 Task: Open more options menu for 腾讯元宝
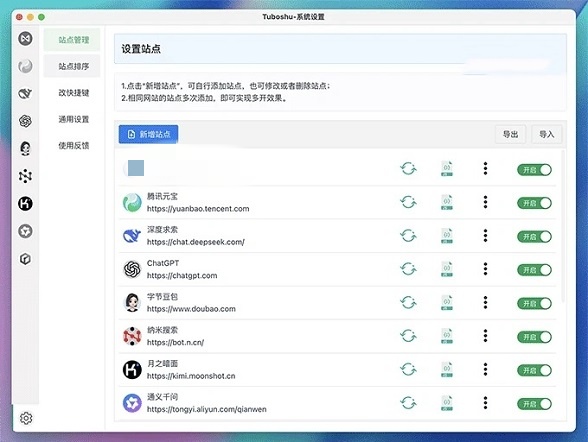485,202
